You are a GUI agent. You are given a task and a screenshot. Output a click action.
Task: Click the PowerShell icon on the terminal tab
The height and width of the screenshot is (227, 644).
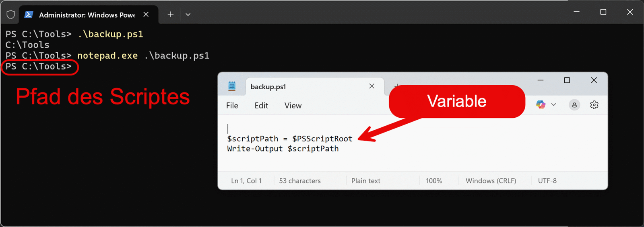click(x=29, y=15)
